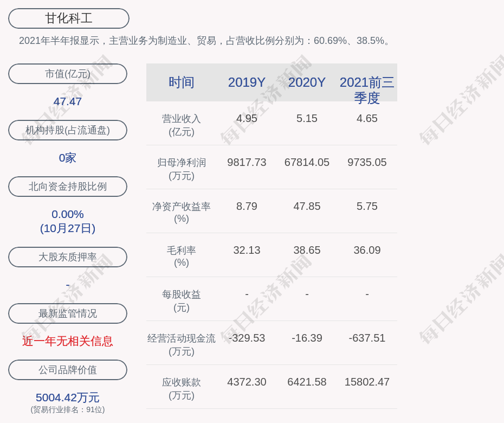Select the 0家 institution holding value
Viewport: 504px width, 423px height.
click(68, 158)
